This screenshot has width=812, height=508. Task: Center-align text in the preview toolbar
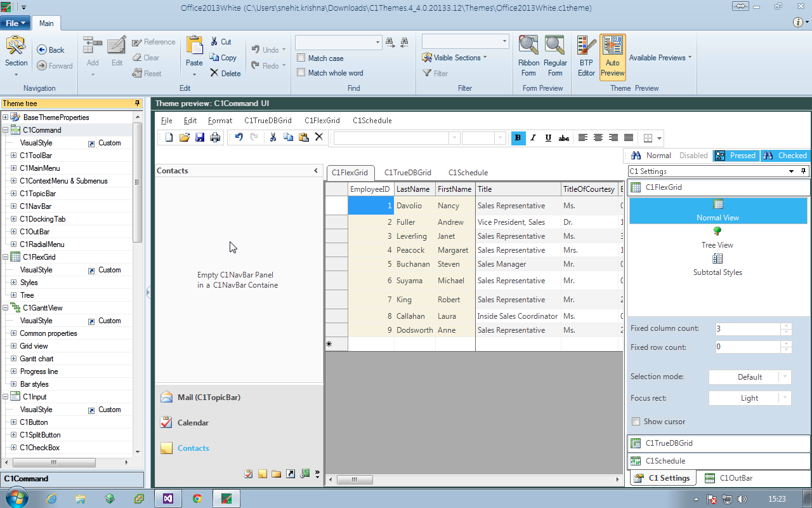click(598, 138)
